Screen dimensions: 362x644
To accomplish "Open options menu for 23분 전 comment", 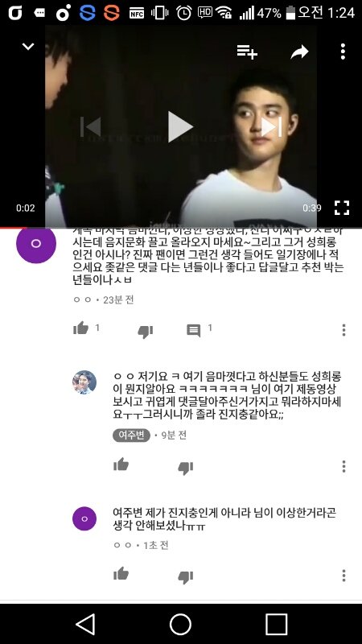I will coord(343,330).
